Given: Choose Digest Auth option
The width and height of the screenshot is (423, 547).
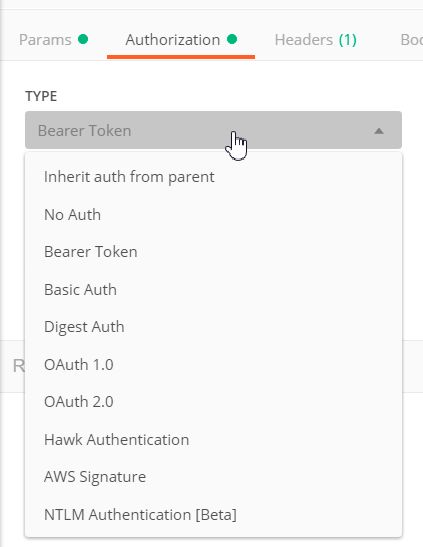Looking at the screenshot, I should pyautogui.click(x=213, y=327).
